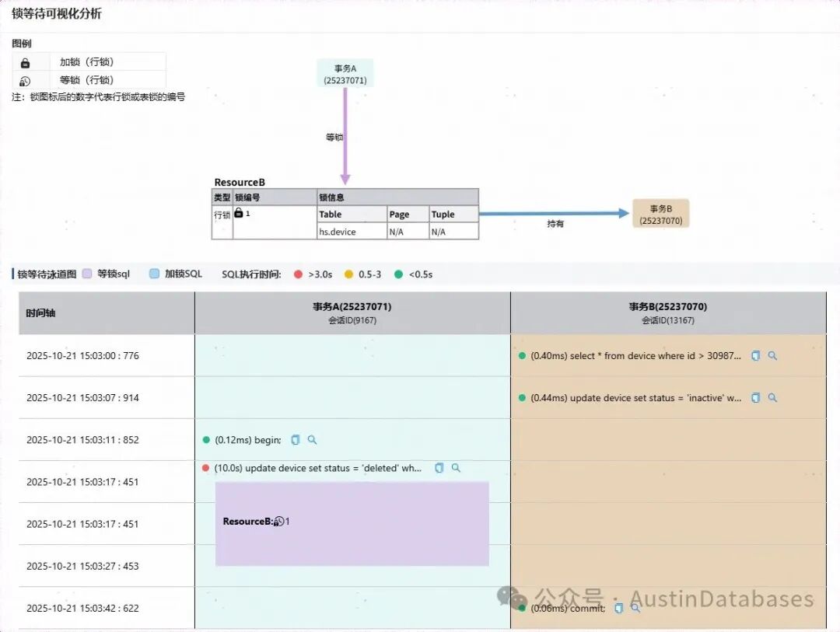Click timestamp 2025-10-21 15:03:27 : 453
The width and height of the screenshot is (840, 632).
coord(82,566)
